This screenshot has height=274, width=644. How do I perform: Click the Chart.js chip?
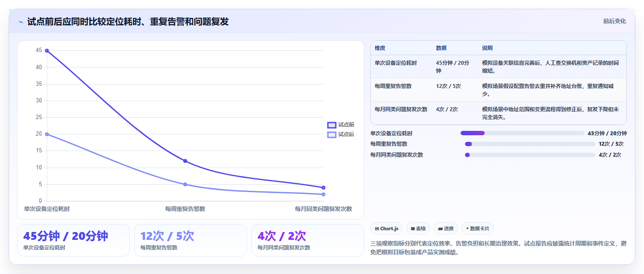pyautogui.click(x=387, y=228)
